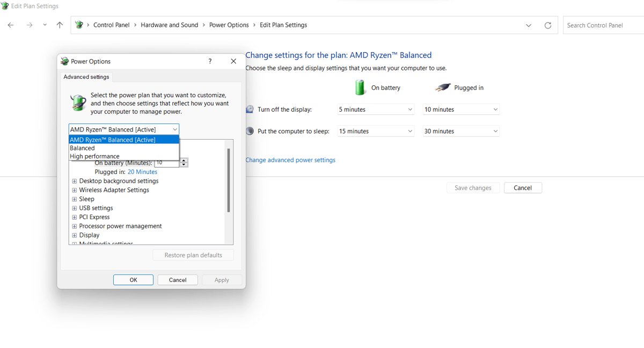Select USB settings tree item
Viewport: 644px width, 348px height.
pos(96,208)
